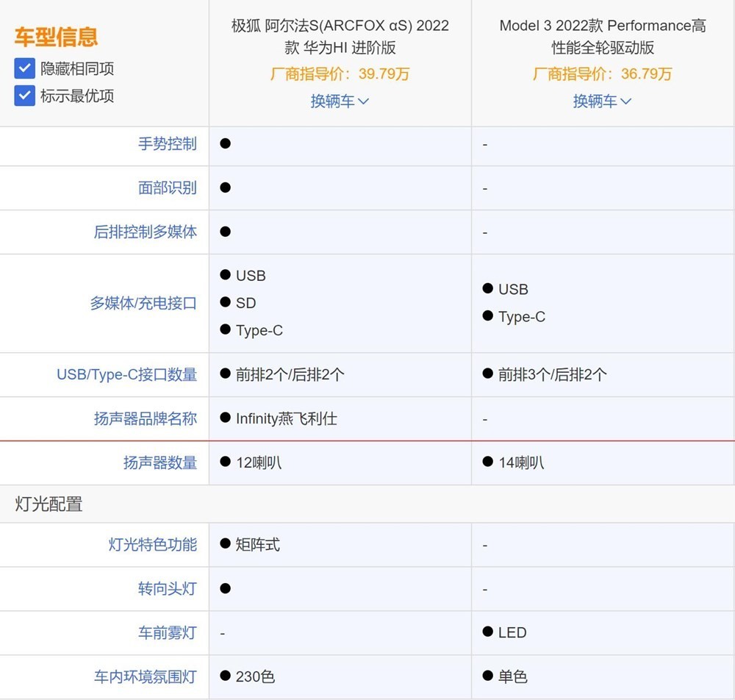Click the USB/Type-C接口数量 label
This screenshot has width=735, height=700.
(x=126, y=374)
